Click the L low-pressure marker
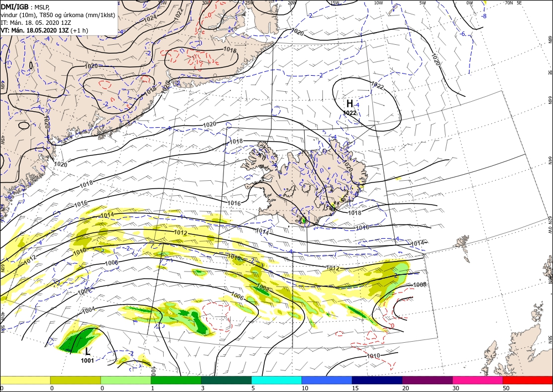The image size is (553, 392). (87, 351)
